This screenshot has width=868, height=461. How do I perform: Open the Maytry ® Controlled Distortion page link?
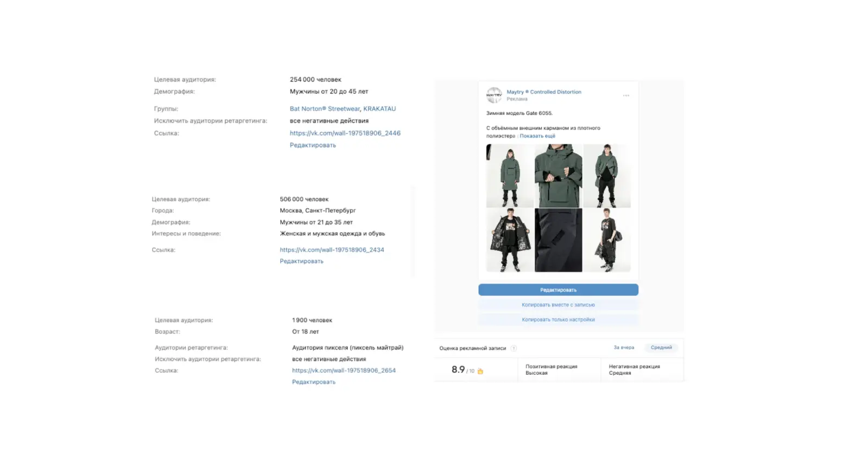point(544,92)
